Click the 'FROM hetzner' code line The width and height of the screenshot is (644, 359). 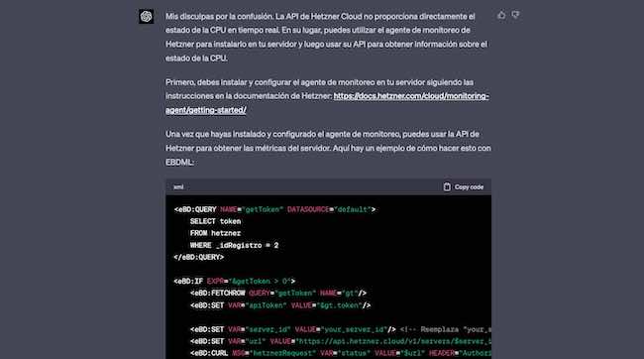(x=215, y=233)
